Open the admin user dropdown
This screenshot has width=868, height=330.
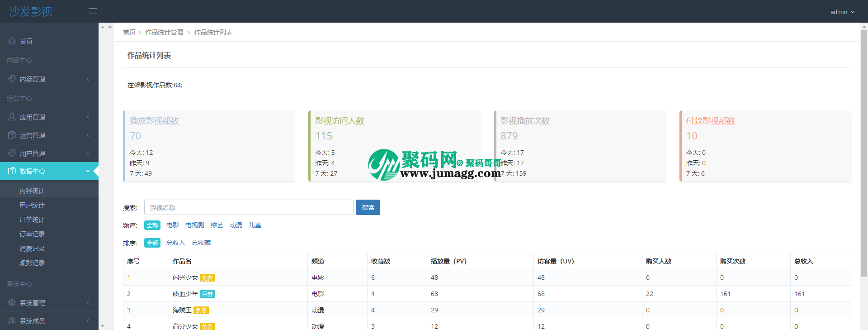pos(842,12)
